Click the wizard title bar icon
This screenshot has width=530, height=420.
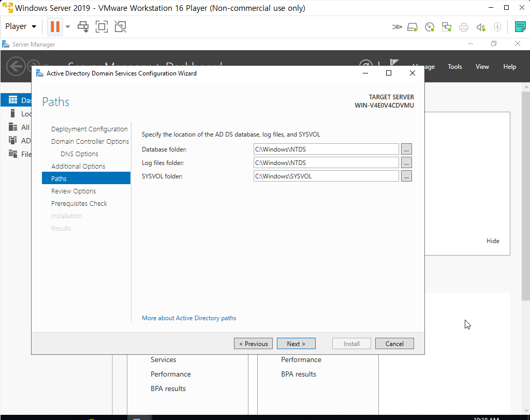40,73
